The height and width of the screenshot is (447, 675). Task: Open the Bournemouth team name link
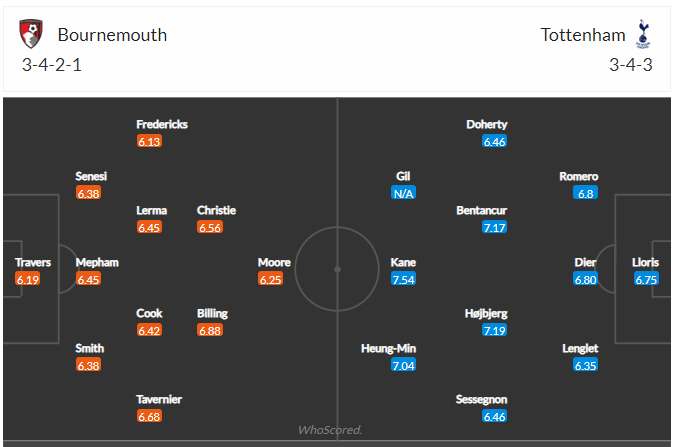click(112, 35)
